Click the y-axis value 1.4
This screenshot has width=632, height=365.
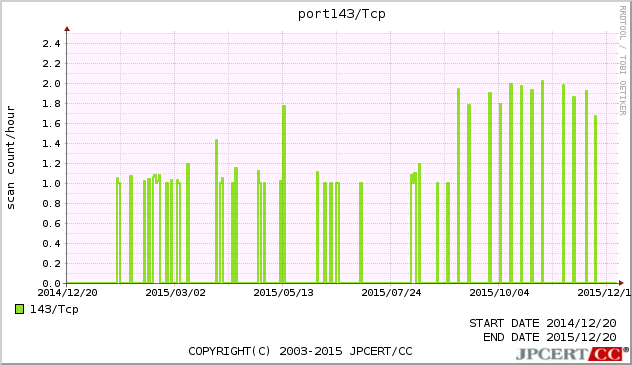(x=51, y=143)
